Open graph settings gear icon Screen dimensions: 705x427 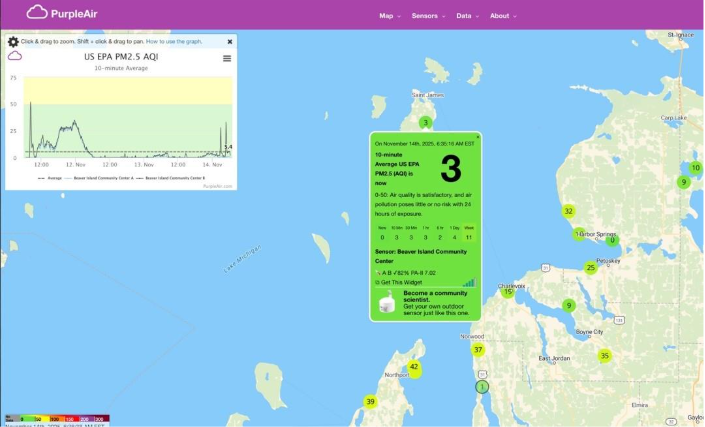(13, 42)
